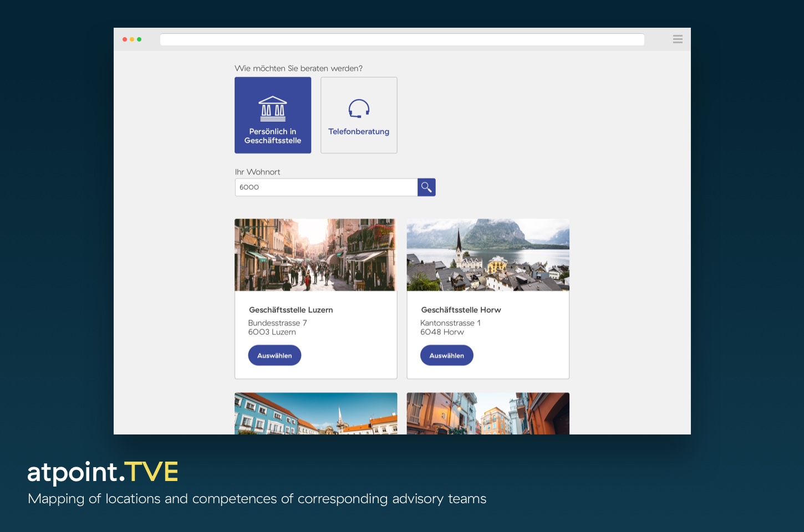This screenshot has width=804, height=532.
Task: Choose the Telefonberatung option
Action: [x=359, y=115]
